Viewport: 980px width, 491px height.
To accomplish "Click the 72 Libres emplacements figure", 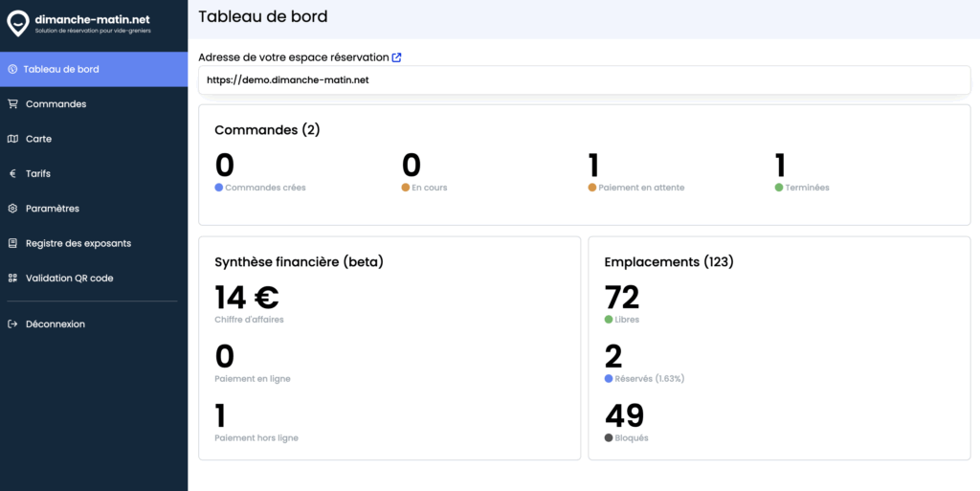I will coord(622,298).
